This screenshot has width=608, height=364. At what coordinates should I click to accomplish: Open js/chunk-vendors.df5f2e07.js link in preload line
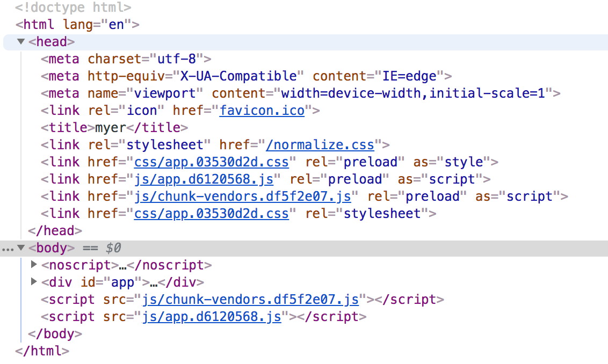[242, 196]
